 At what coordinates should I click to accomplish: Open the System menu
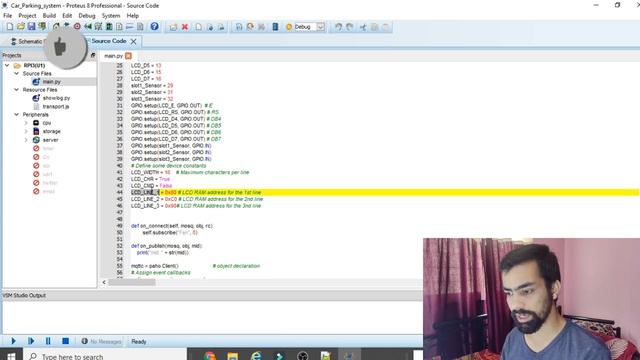[111, 16]
